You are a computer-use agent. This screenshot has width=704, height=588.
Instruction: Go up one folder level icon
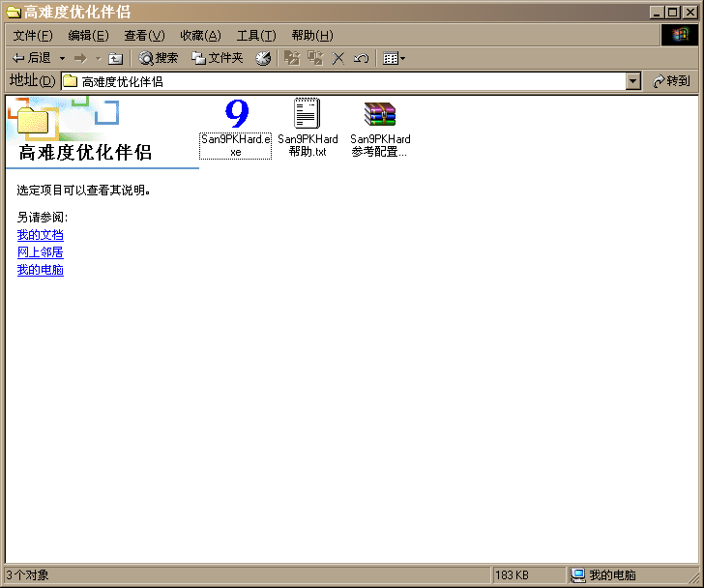115,58
